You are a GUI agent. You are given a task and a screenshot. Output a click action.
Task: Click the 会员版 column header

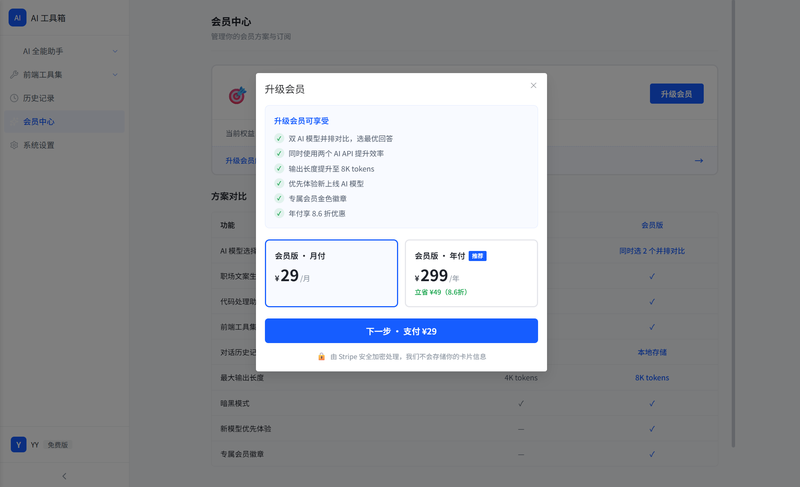[652, 225]
